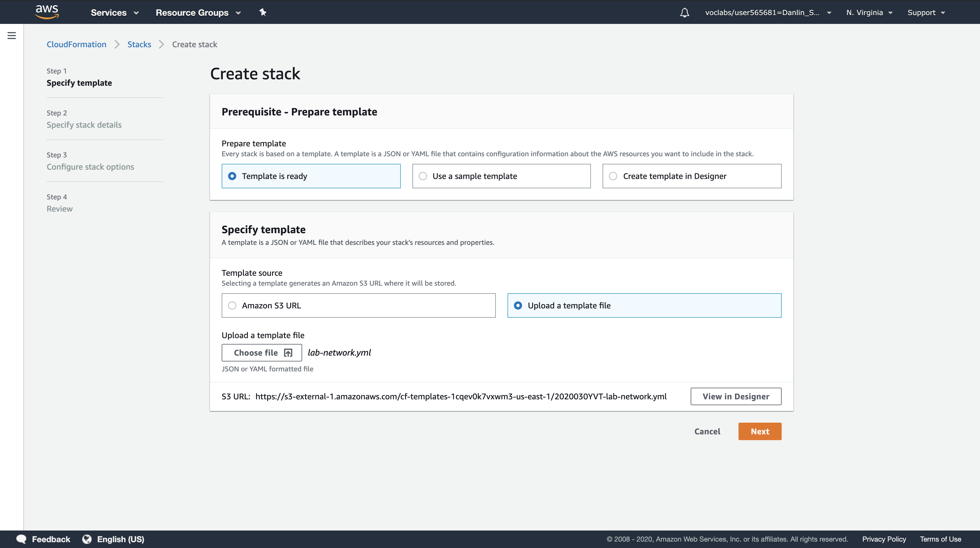This screenshot has height=548, width=980.
Task: Click the globe language icon
Action: [x=87, y=539]
